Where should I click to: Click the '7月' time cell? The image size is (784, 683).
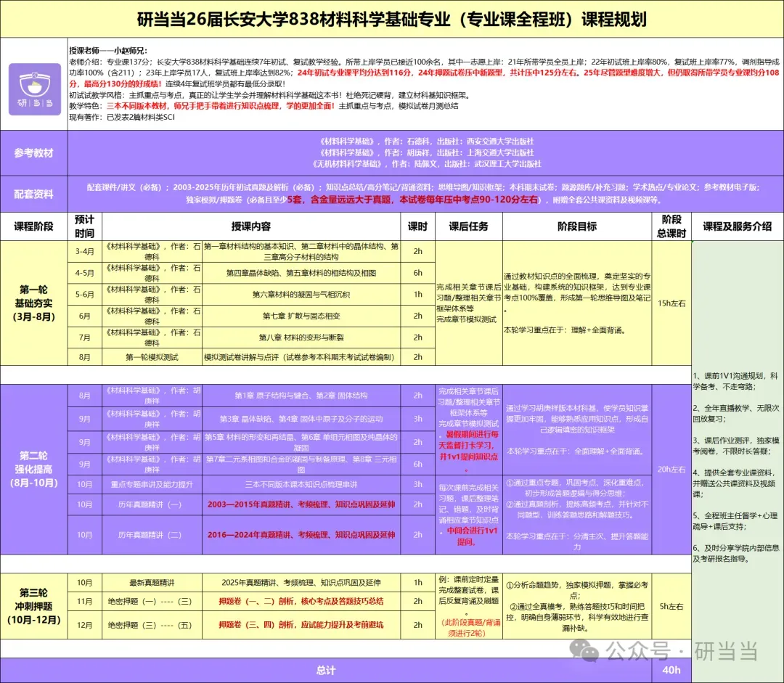84,338
